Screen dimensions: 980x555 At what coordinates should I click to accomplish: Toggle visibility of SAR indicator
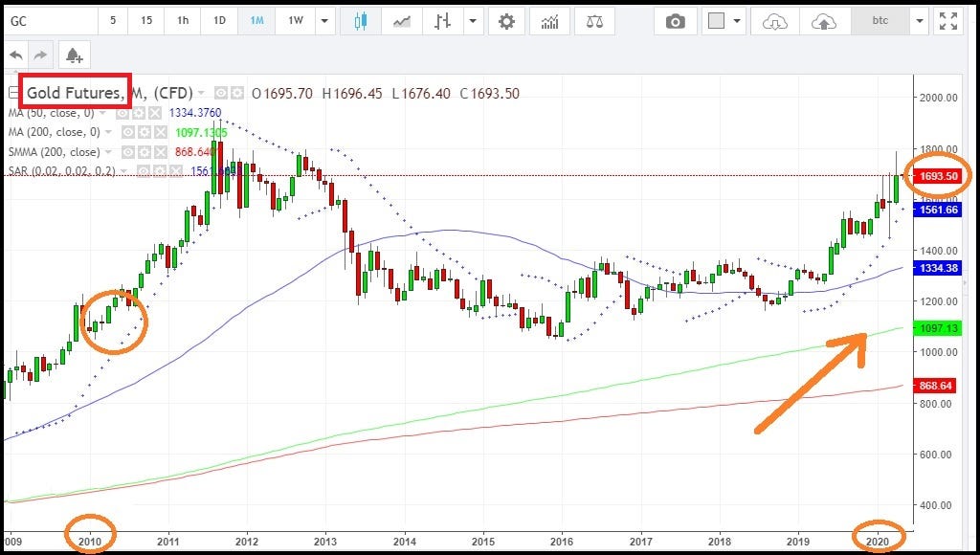coord(144,170)
